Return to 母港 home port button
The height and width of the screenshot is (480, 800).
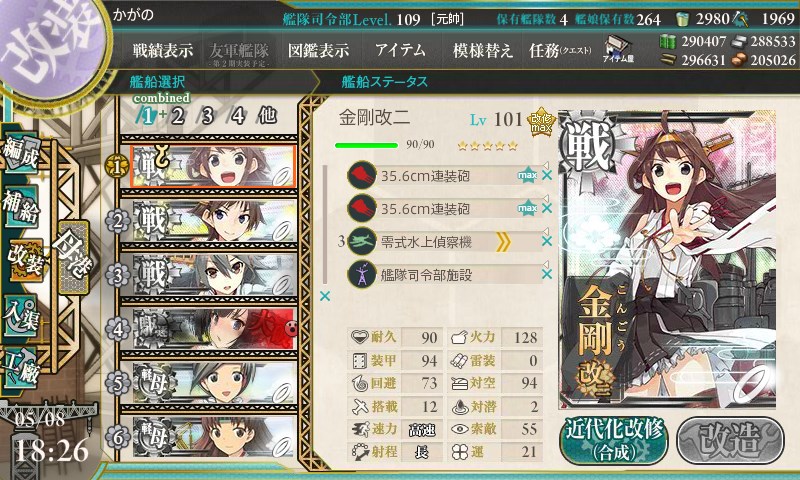(73, 257)
